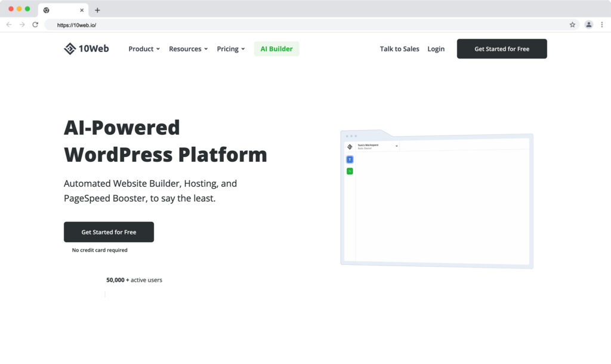Reload the page with the refresh icon
The width and height of the screenshot is (611, 364).
(x=35, y=24)
